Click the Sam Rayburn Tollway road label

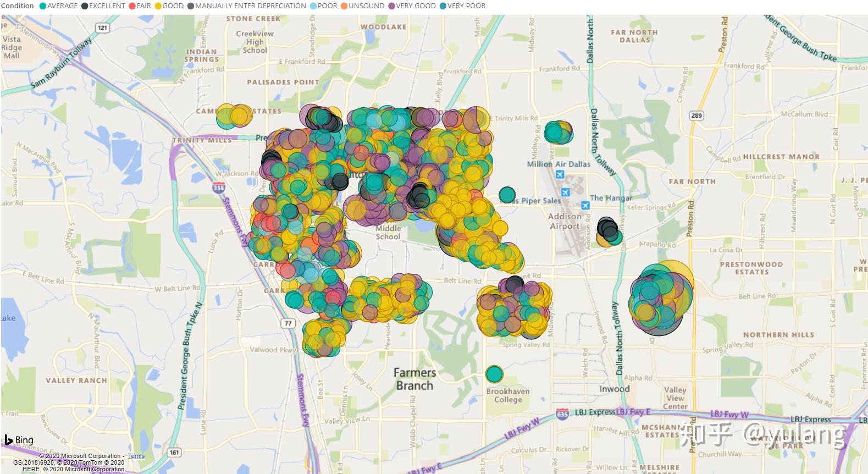(x=61, y=63)
